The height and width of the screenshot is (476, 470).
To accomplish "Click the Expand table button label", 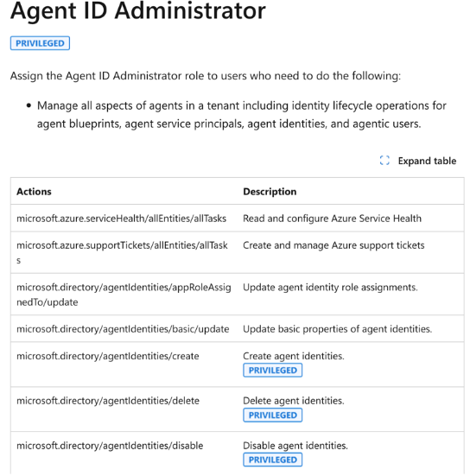I will [x=427, y=161].
